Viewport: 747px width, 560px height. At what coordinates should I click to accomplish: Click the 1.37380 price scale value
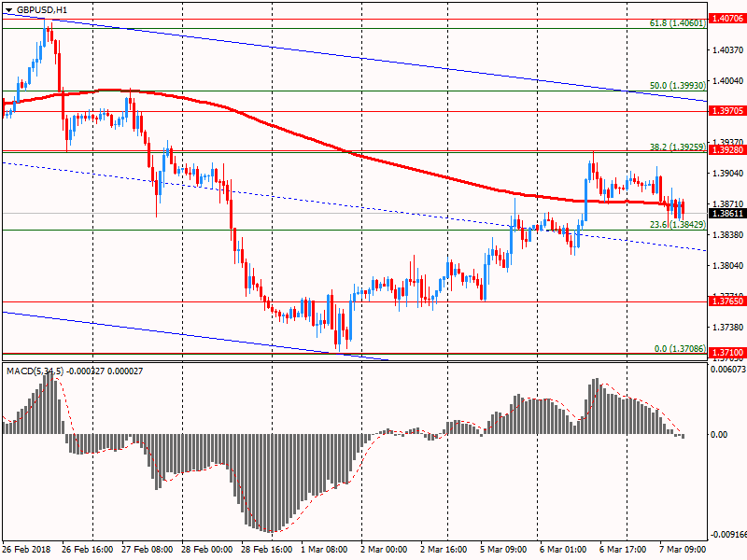pyautogui.click(x=727, y=328)
